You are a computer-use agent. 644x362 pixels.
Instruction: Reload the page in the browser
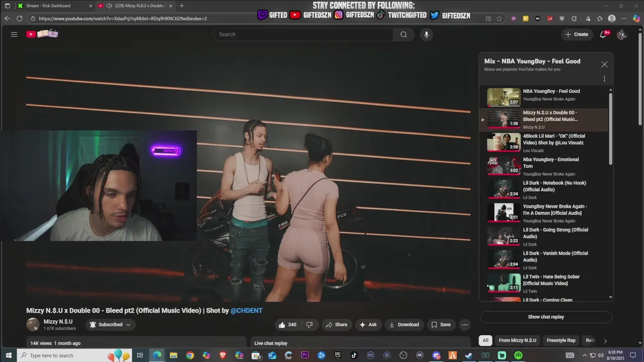[19, 18]
